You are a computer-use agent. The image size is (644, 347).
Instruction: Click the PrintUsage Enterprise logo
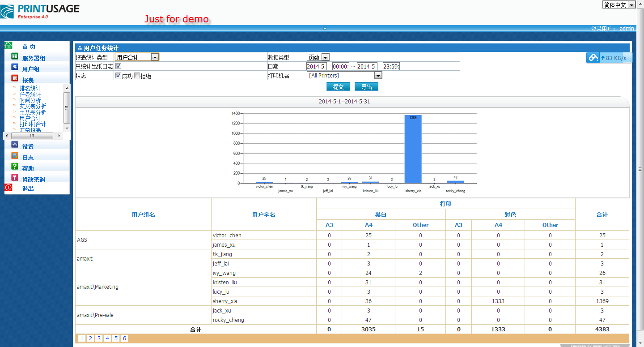(x=40, y=11)
